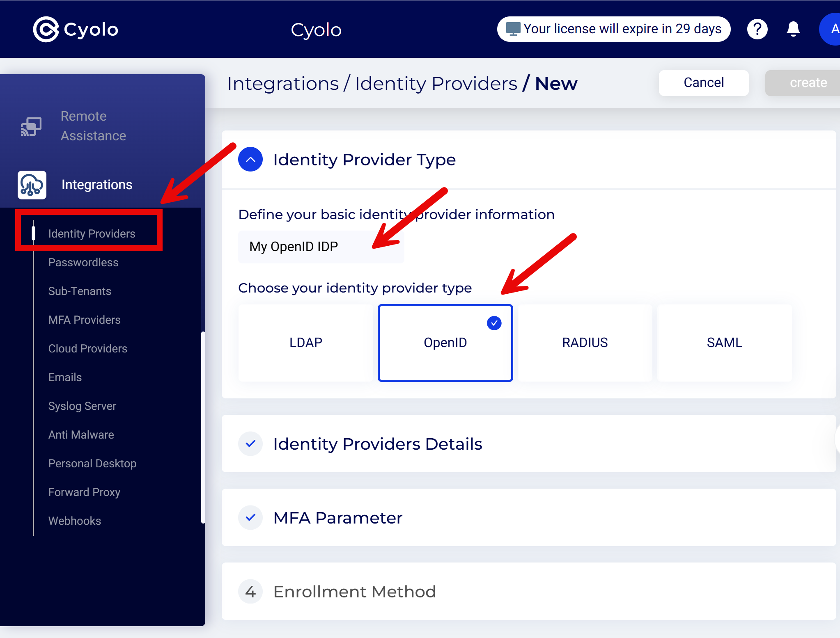Click the checkmark icon on Identity Providers Details
The width and height of the screenshot is (840, 638).
250,444
